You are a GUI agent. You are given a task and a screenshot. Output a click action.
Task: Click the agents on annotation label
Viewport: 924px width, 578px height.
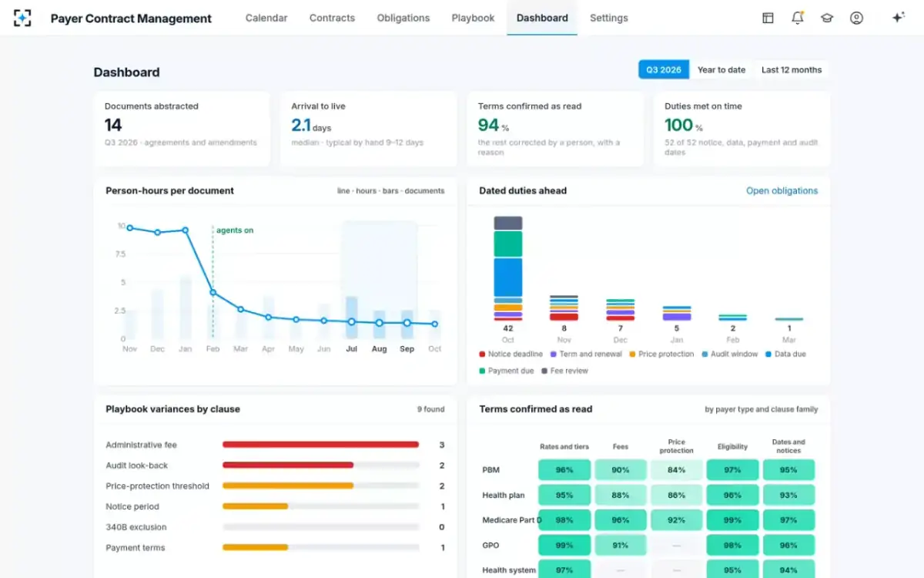(235, 230)
